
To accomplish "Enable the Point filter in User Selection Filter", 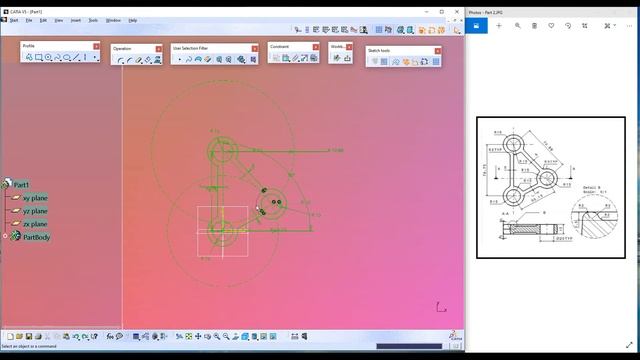I will (180, 60).
